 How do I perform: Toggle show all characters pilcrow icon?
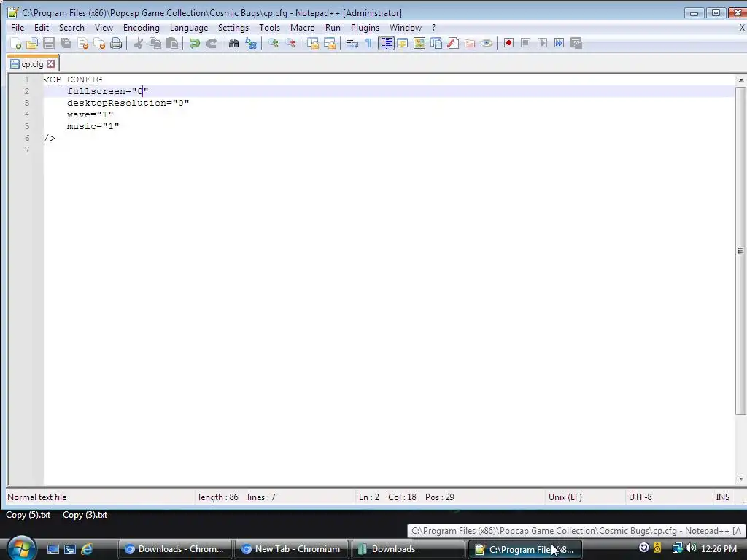pos(368,43)
